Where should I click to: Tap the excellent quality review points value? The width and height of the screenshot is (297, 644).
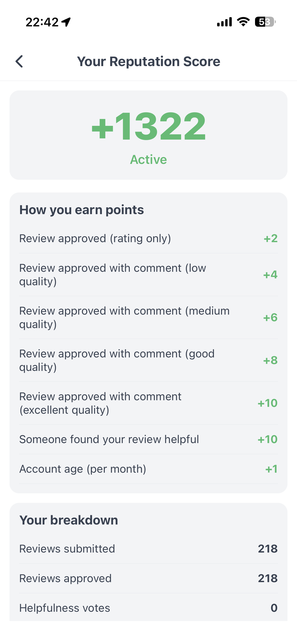point(267,403)
